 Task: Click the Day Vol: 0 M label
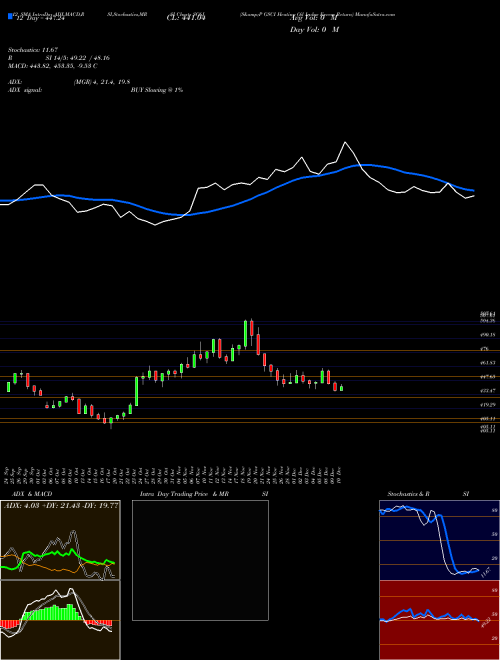(314, 29)
